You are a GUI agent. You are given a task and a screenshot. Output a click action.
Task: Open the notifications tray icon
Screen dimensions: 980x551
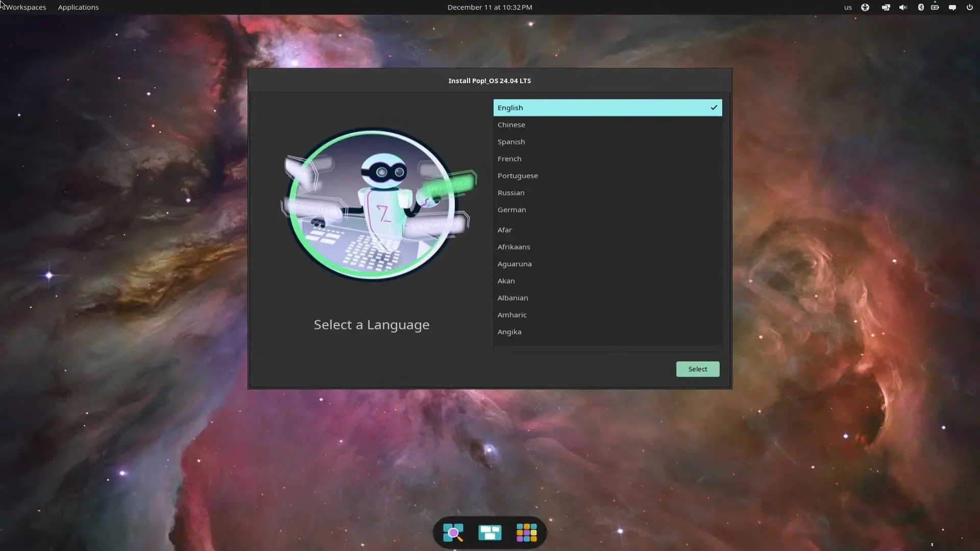point(952,7)
